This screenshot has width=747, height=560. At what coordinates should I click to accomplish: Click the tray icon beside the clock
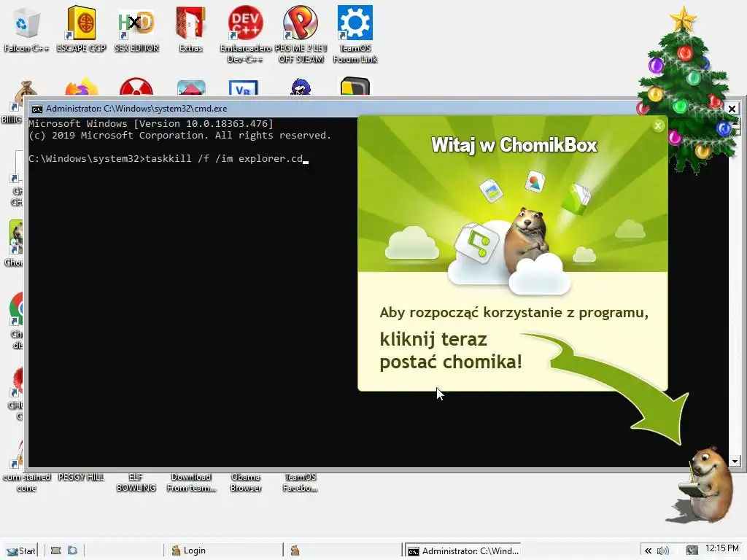[692, 551]
